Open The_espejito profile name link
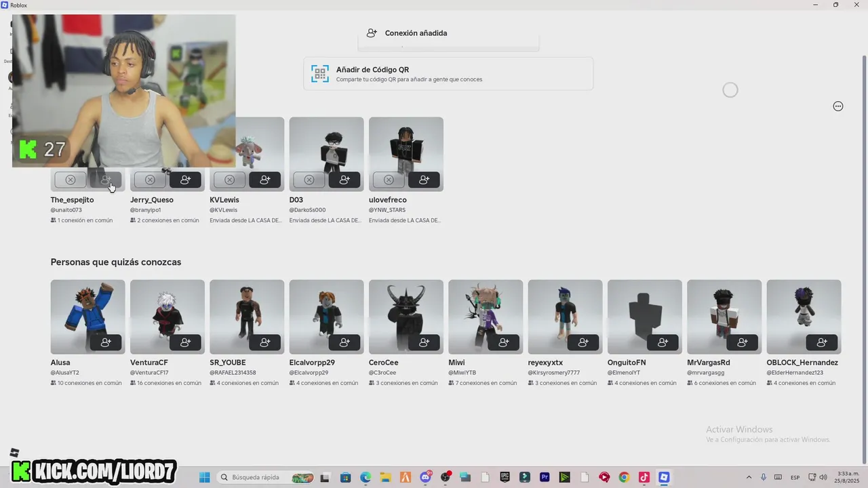The image size is (868, 488). 73,200
